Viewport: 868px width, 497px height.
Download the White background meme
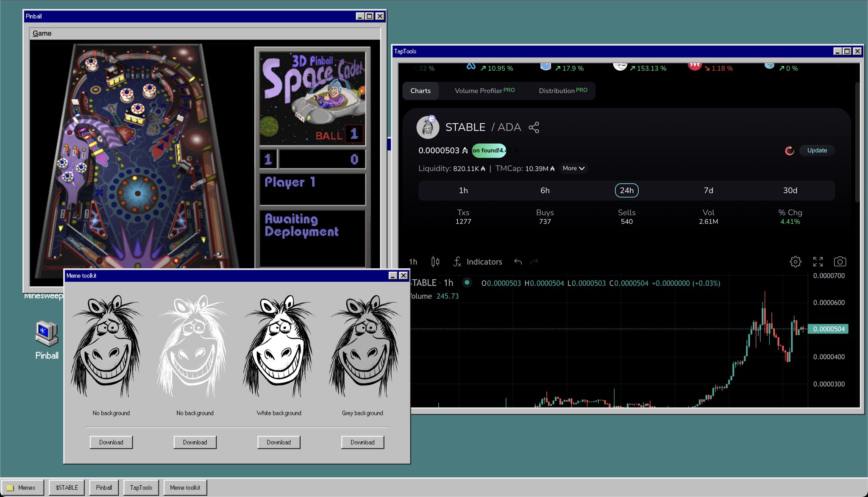pos(278,442)
